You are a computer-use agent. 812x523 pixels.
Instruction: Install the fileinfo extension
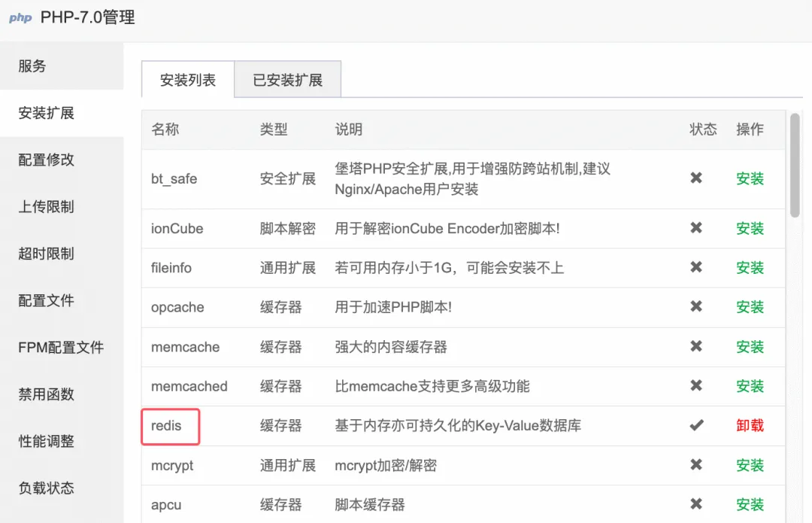pyautogui.click(x=750, y=267)
